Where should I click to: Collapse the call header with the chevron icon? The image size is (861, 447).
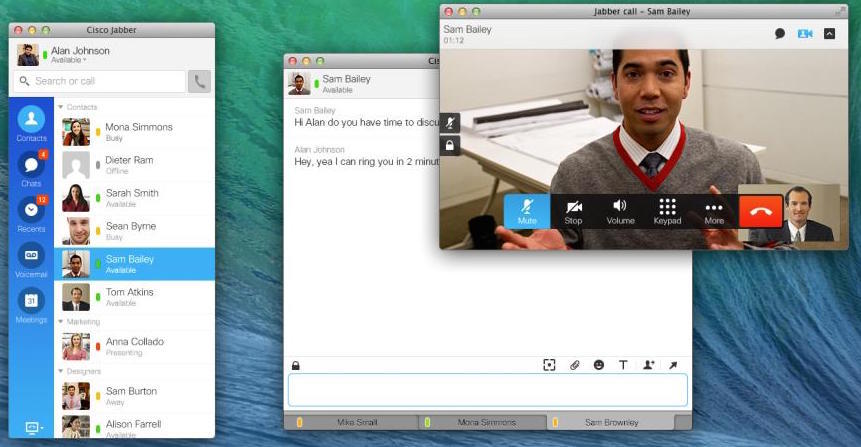(830, 33)
